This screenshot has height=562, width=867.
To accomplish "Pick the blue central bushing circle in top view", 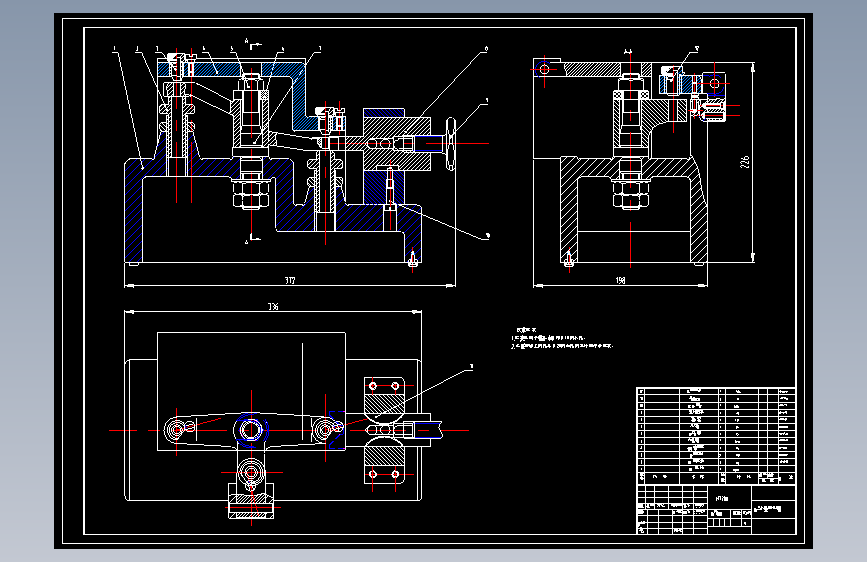I will coord(251,430).
